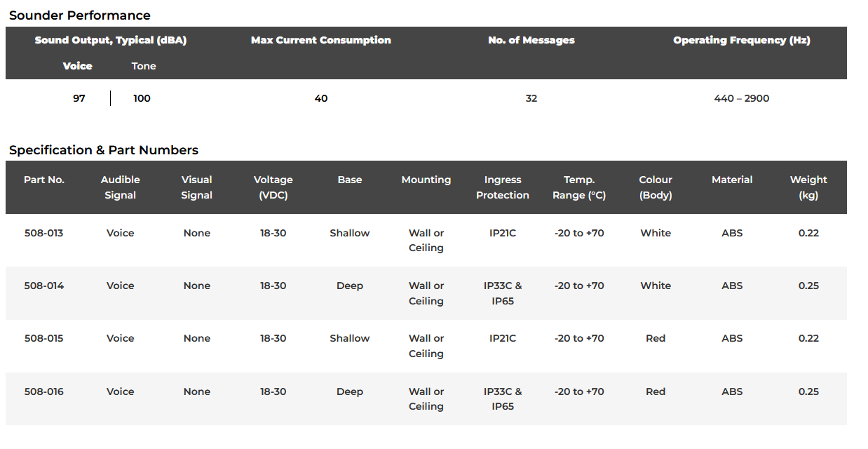868x449 pixels.
Task: Click the Ingress Protection column header
Action: [x=503, y=187]
